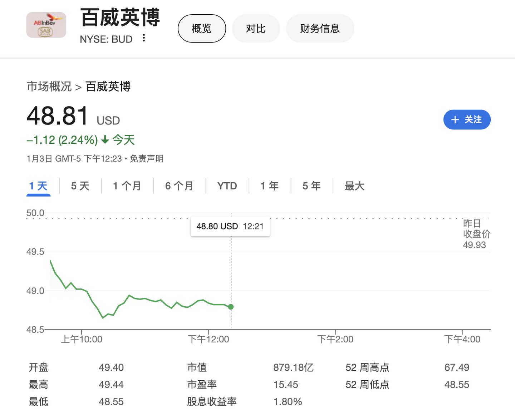Click the 市盈率 value 15.45
Viewport: 515px width, 420px height.
[286, 385]
